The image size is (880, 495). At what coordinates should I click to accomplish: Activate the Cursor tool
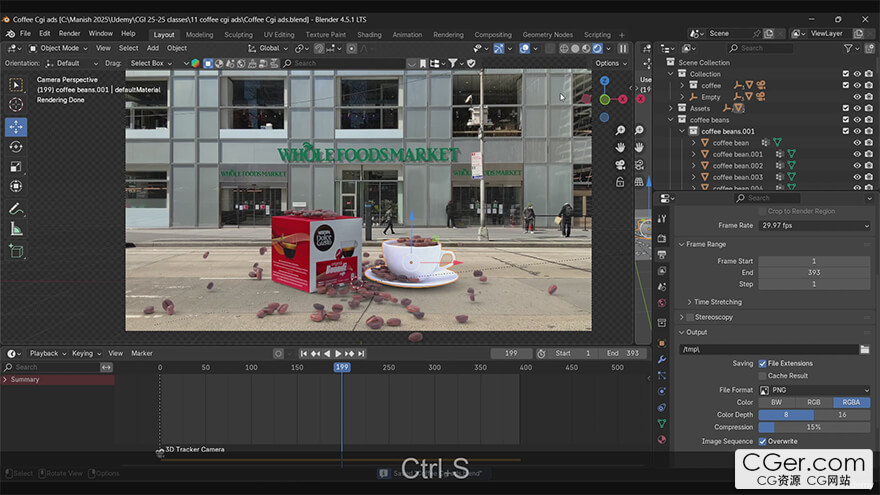(x=16, y=105)
